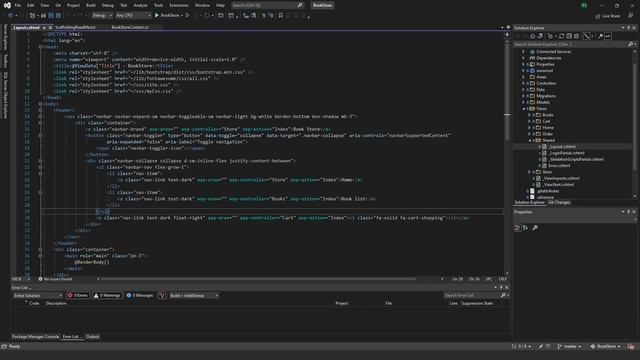The image size is (640, 360).
Task: Click the hot reload toolbar icon
Action: (x=207, y=16)
